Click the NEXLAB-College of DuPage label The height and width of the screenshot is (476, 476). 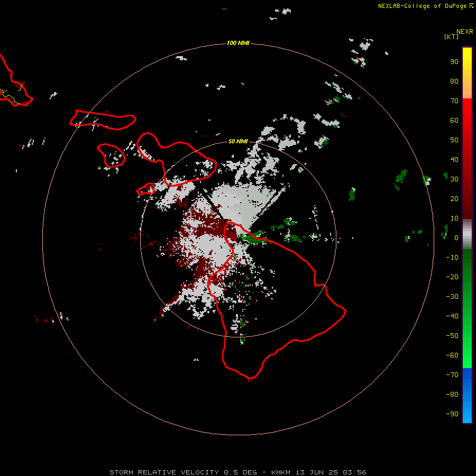423,6
